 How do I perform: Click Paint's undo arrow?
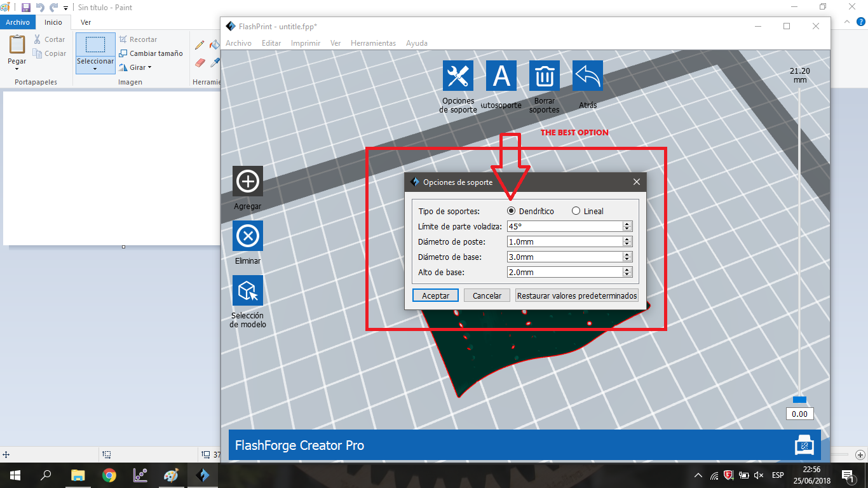[40, 8]
